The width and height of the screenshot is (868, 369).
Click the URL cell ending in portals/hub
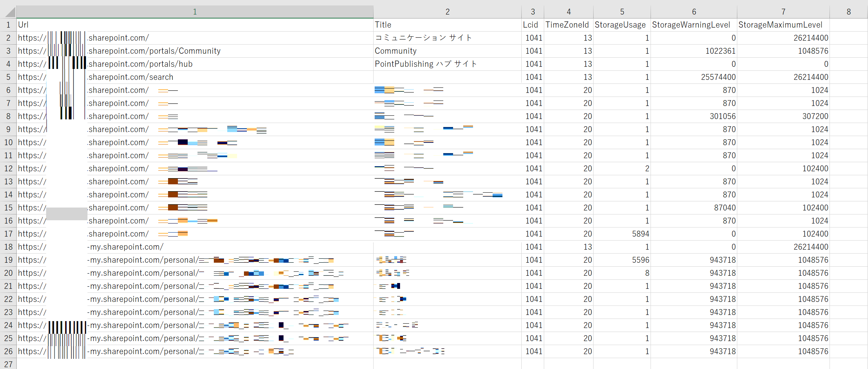[x=195, y=64]
